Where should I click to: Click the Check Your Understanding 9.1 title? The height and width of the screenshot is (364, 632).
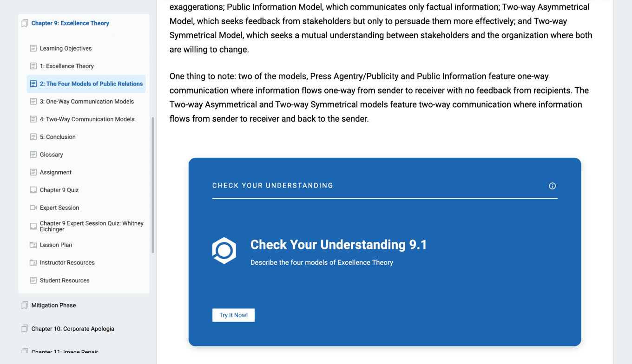pos(338,245)
